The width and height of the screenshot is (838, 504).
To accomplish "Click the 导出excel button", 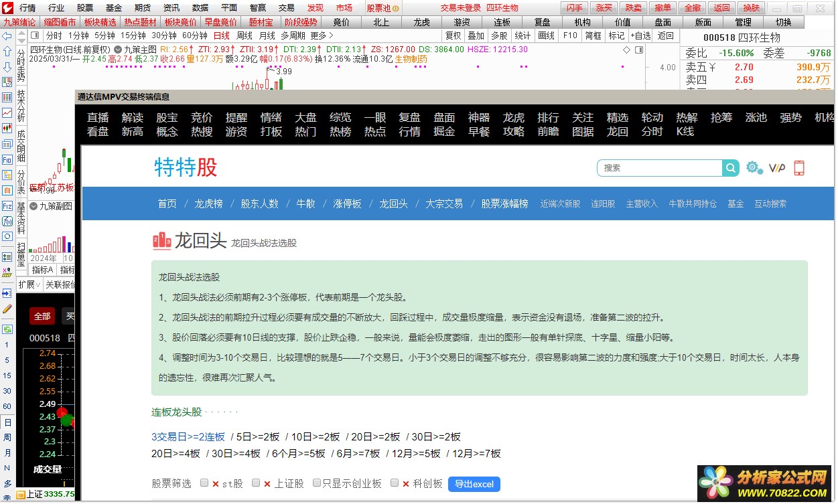I will tap(474, 484).
